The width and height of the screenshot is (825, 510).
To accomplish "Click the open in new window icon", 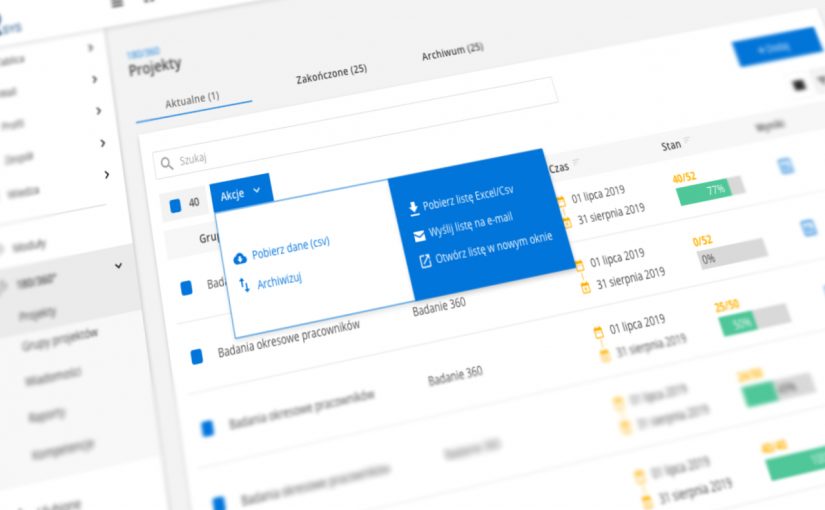I will click(425, 261).
